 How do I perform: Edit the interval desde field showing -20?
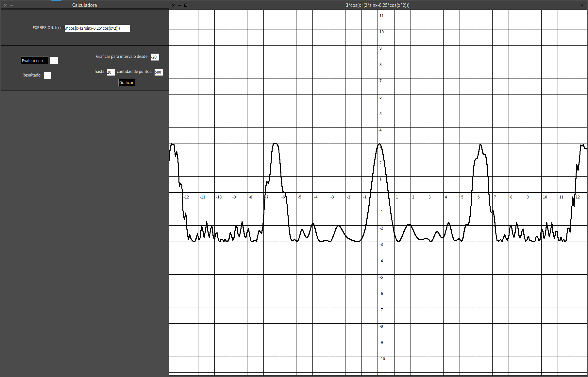point(155,57)
